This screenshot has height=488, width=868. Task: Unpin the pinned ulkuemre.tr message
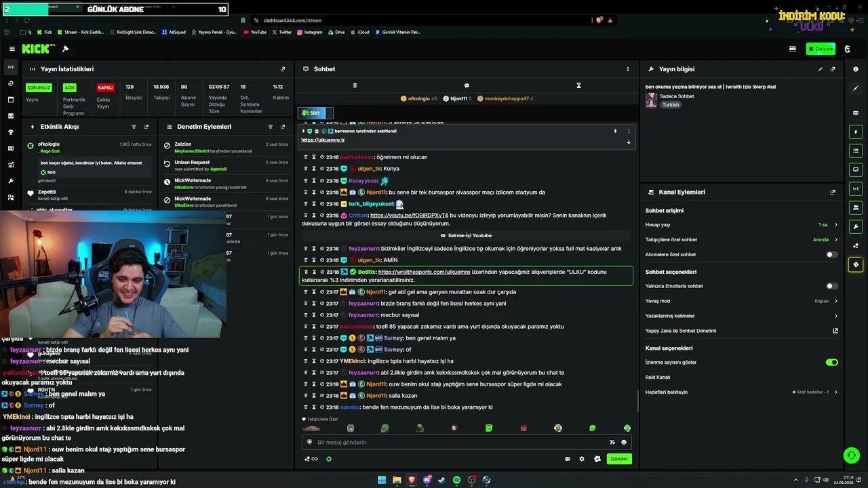pos(616,131)
